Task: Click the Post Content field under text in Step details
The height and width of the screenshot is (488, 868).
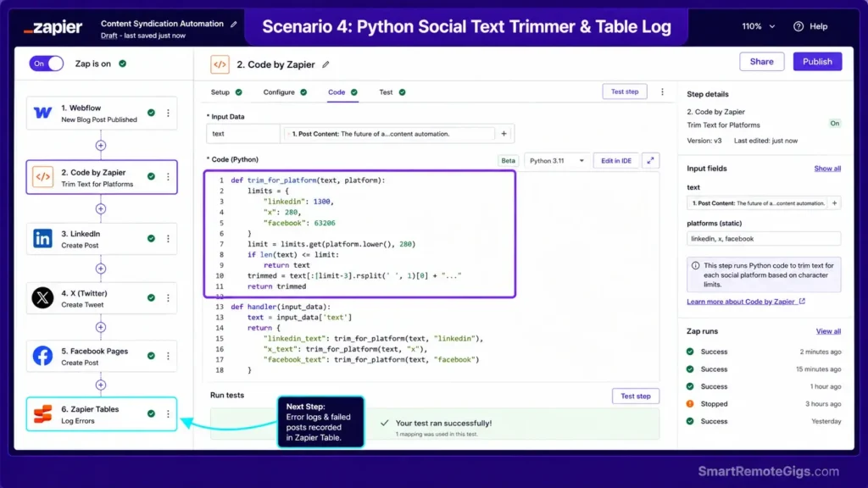Action: pyautogui.click(x=757, y=203)
